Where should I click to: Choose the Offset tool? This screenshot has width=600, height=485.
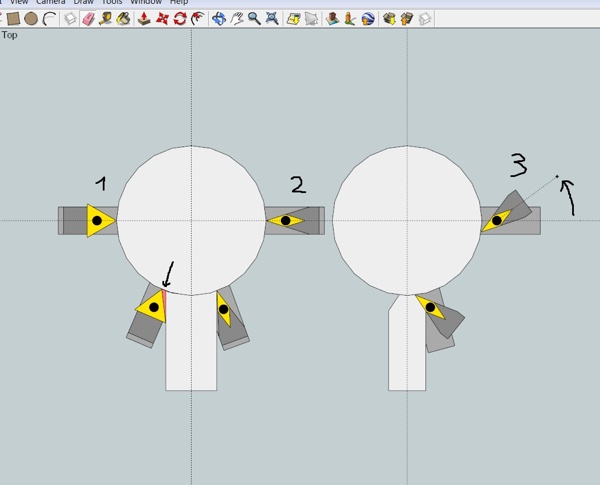coord(197,18)
